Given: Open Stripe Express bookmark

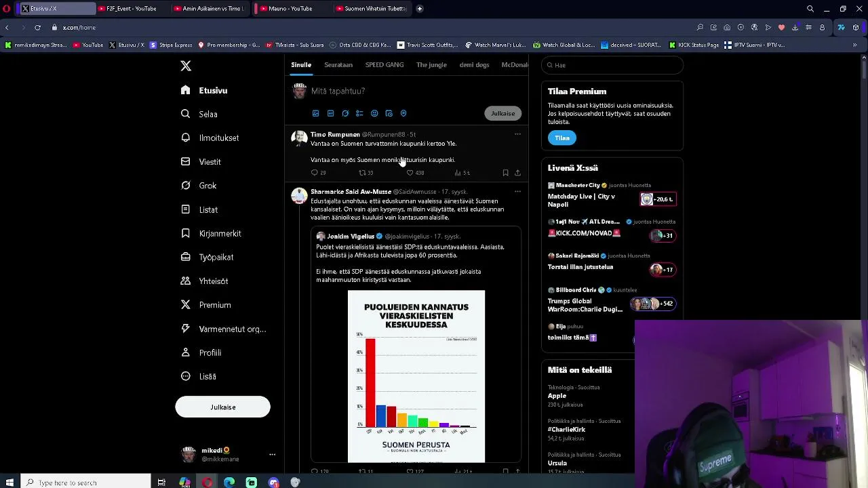Looking at the screenshot, I should [172, 45].
